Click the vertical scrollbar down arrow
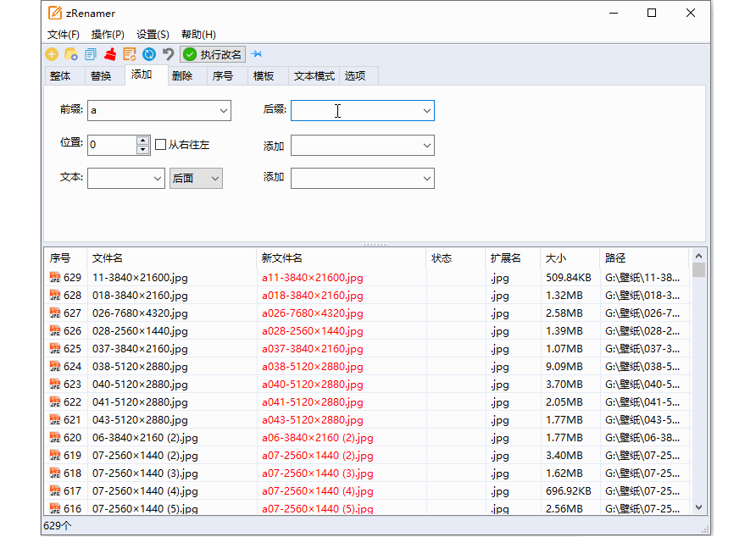Image resolution: width=756 pixels, height=537 pixels. [x=698, y=507]
